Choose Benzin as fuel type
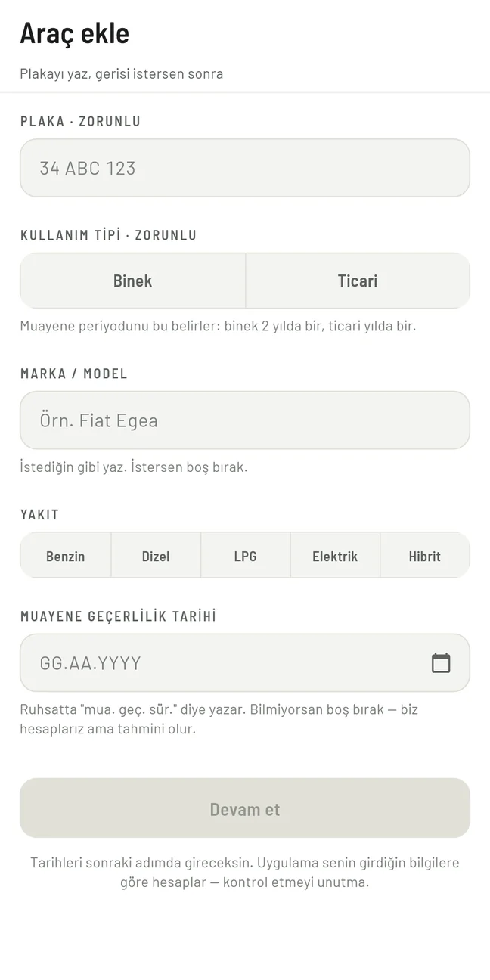Screen dimensions: 490x980 click(66, 556)
